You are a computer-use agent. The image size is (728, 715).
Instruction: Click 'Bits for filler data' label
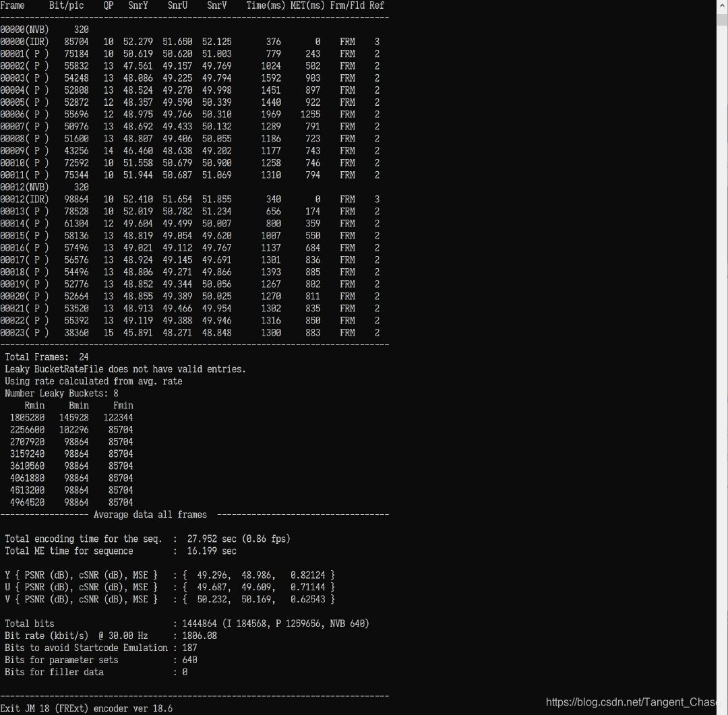coord(54,672)
